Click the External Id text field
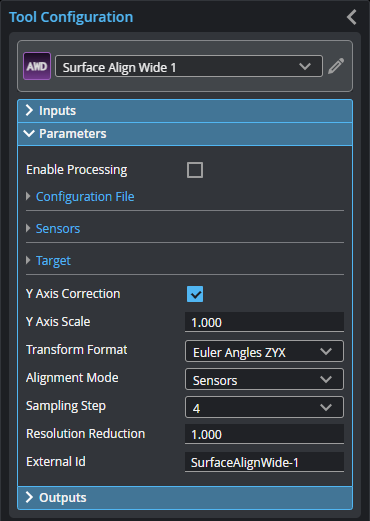 coord(264,462)
